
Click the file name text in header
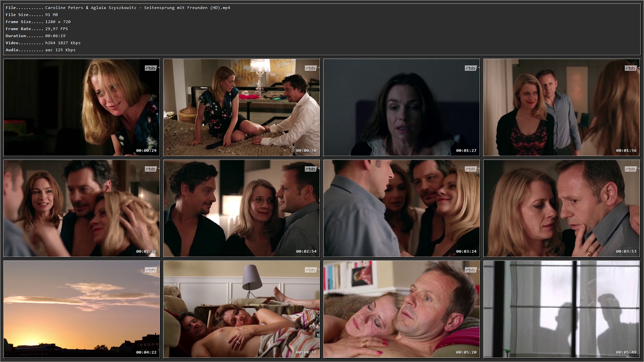tap(138, 8)
